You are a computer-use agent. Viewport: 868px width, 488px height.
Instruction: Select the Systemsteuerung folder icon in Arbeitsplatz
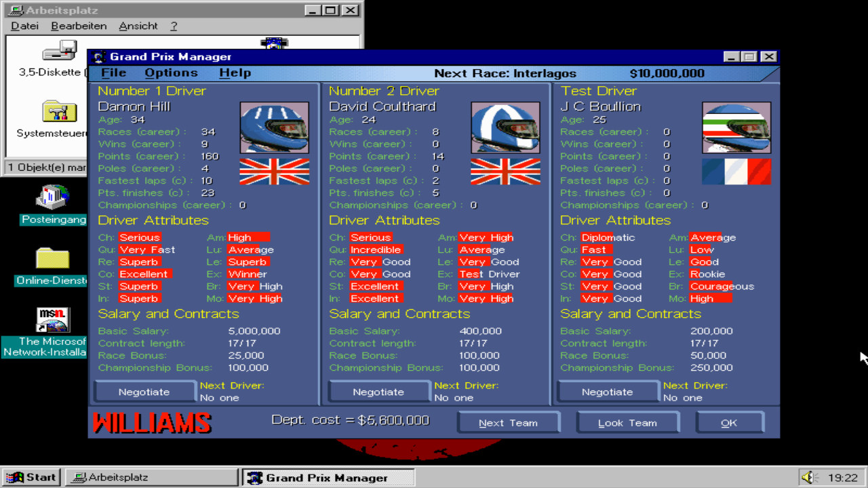pyautogui.click(x=59, y=112)
